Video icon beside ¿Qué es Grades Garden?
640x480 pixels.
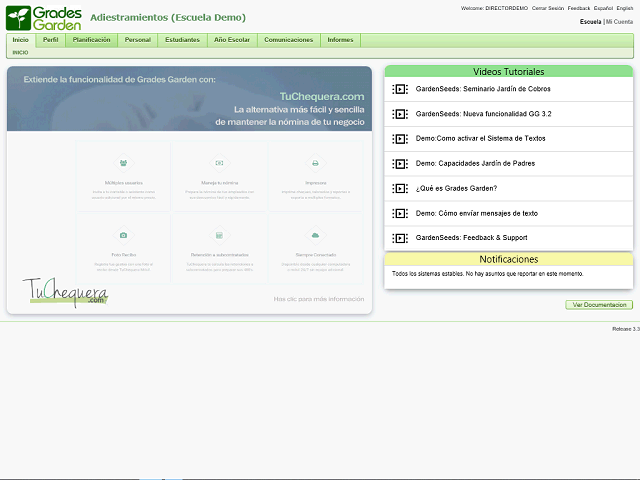tap(400, 189)
